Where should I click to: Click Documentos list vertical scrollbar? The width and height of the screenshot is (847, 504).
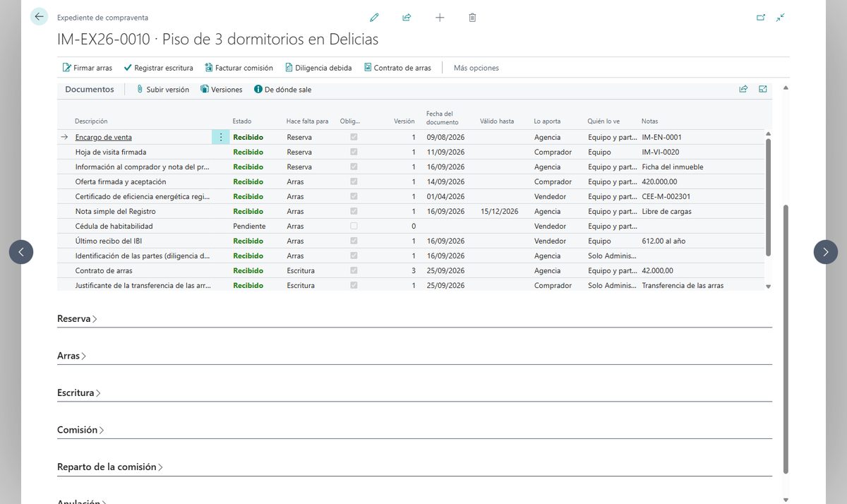coord(769,197)
